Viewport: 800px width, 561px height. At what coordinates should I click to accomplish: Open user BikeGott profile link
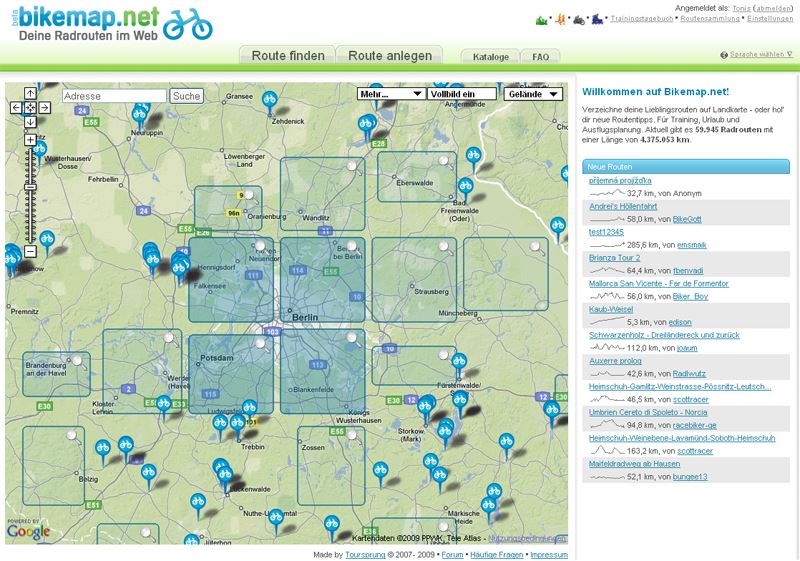point(687,219)
